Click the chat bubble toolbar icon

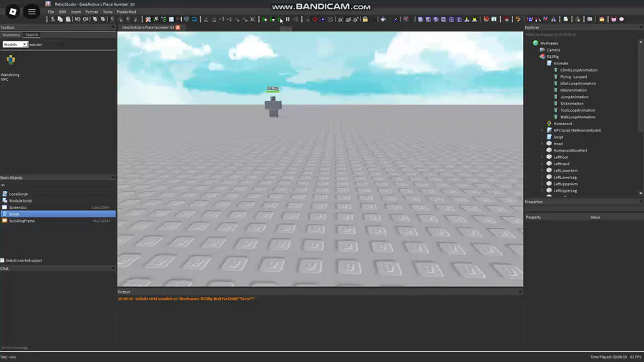[x=621, y=19]
